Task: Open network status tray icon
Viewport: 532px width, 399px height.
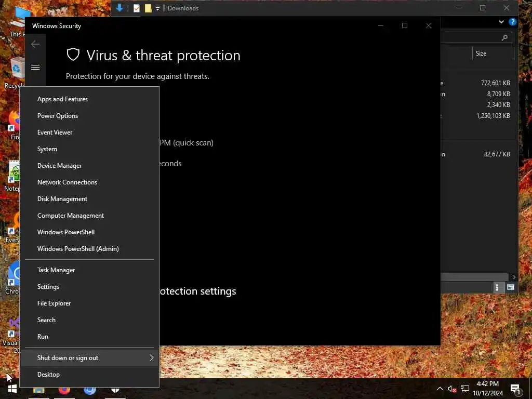Action: tap(465, 389)
